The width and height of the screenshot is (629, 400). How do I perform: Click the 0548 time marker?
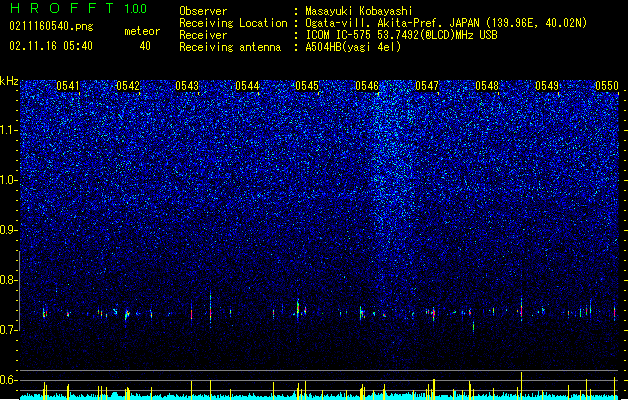tap(487, 86)
